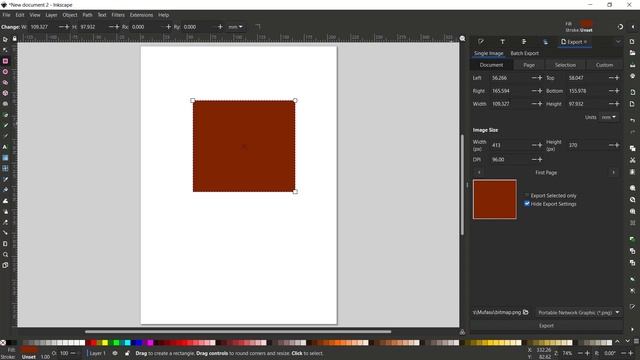Enable Export Selected only checkbox
Viewport: 640px width, 360px height.
tap(527, 196)
